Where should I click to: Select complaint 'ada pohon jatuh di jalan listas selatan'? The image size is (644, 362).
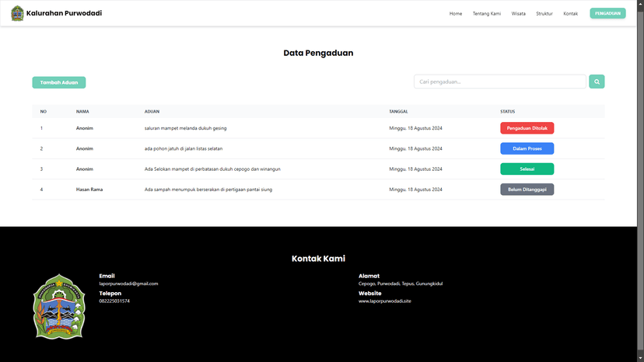(184, 148)
